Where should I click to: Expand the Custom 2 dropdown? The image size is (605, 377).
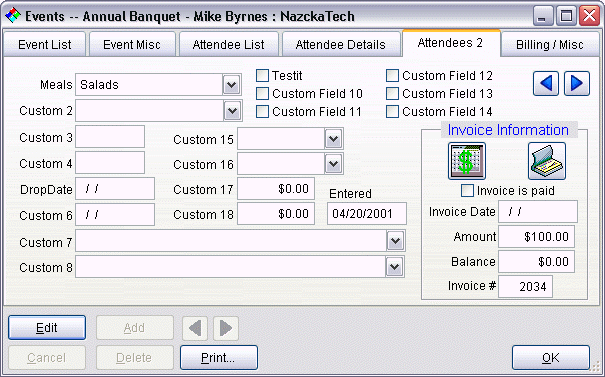[x=233, y=111]
